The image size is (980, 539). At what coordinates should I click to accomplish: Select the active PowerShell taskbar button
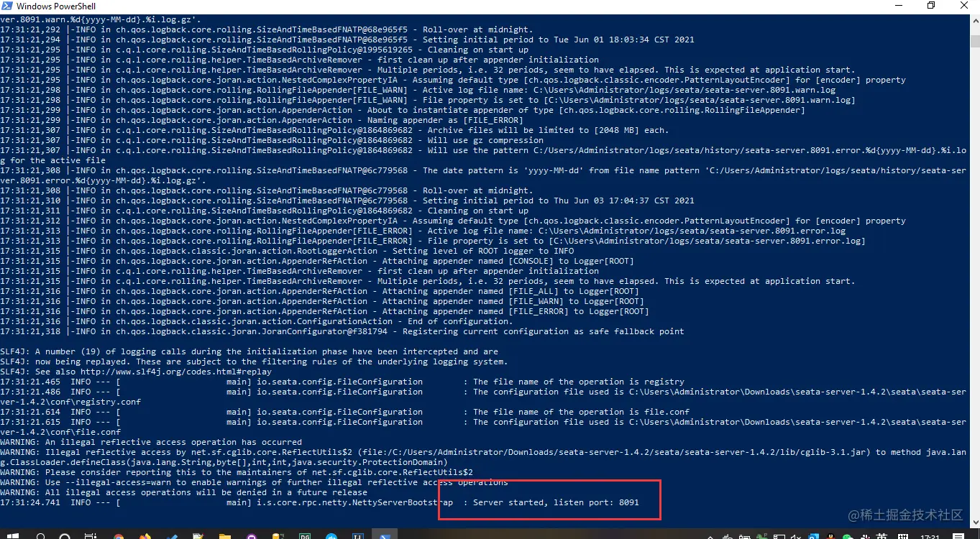385,535
